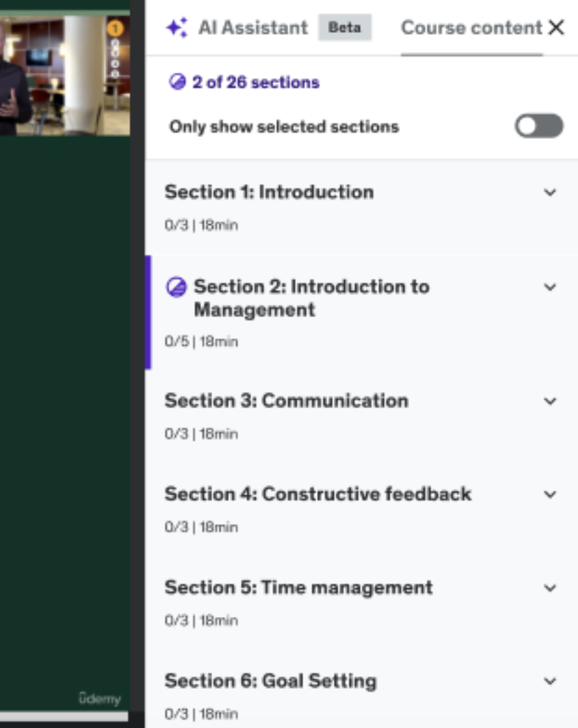Click the Udemy watermark logo on video
Screen dimensions: 578x728
(x=100, y=699)
